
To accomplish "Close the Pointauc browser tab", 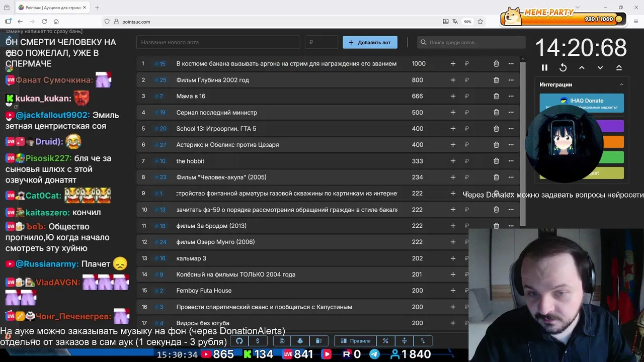I will pos(84,8).
